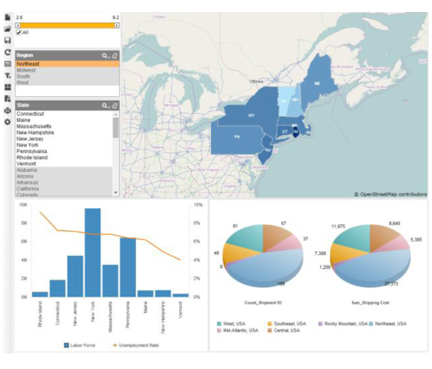Click the New document icon in sidebar

pyautogui.click(x=7, y=17)
